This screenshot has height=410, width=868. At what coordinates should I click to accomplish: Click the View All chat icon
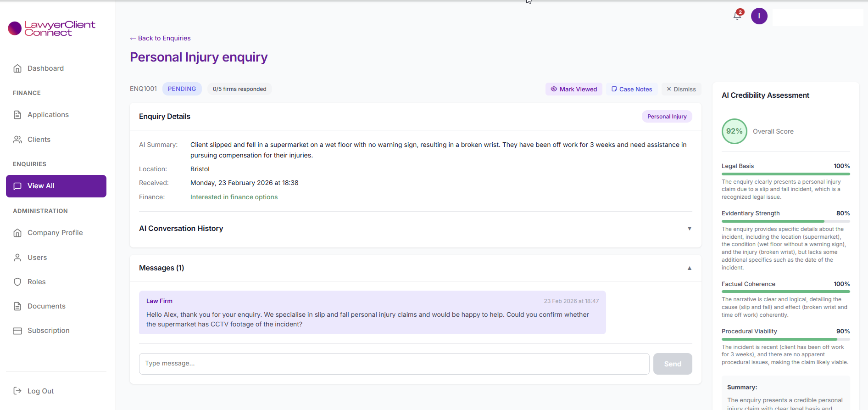(17, 186)
